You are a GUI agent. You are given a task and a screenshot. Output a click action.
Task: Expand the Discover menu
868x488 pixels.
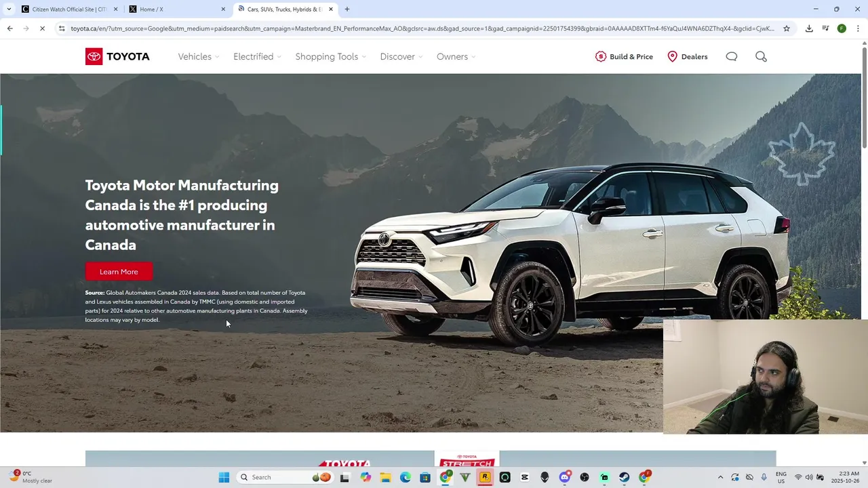coord(401,56)
